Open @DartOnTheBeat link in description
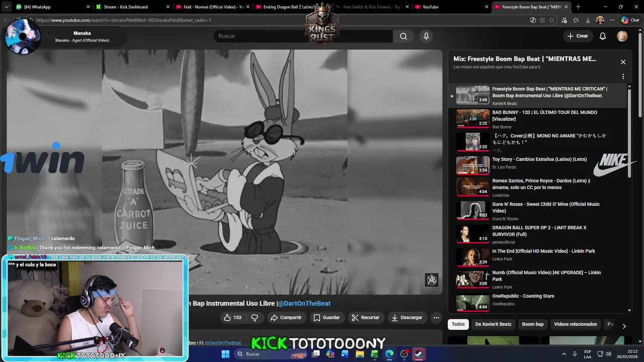Screen dimensions: 644x362 222,343
